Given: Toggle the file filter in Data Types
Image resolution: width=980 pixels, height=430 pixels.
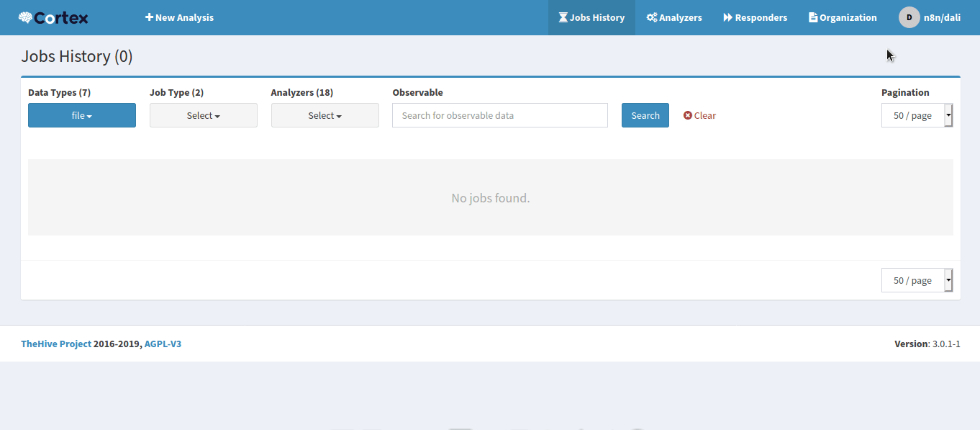Looking at the screenshot, I should 81,115.
